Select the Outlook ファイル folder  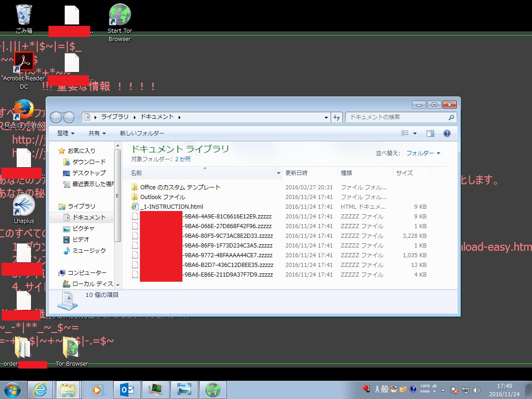point(163,197)
